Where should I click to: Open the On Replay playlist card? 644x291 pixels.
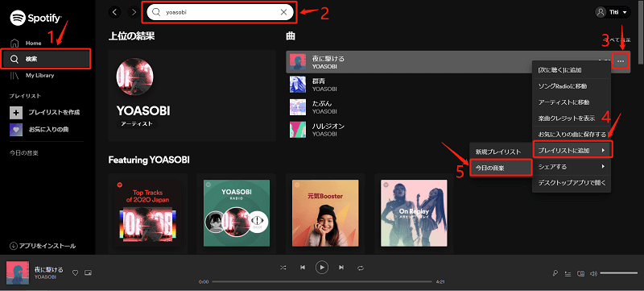tap(414, 214)
